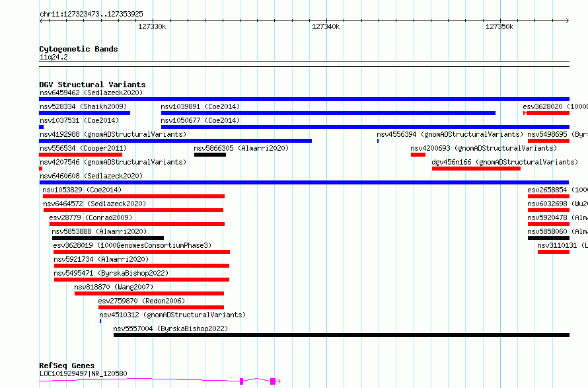Click nsv5866305 (Almarri2020) label

(241, 148)
